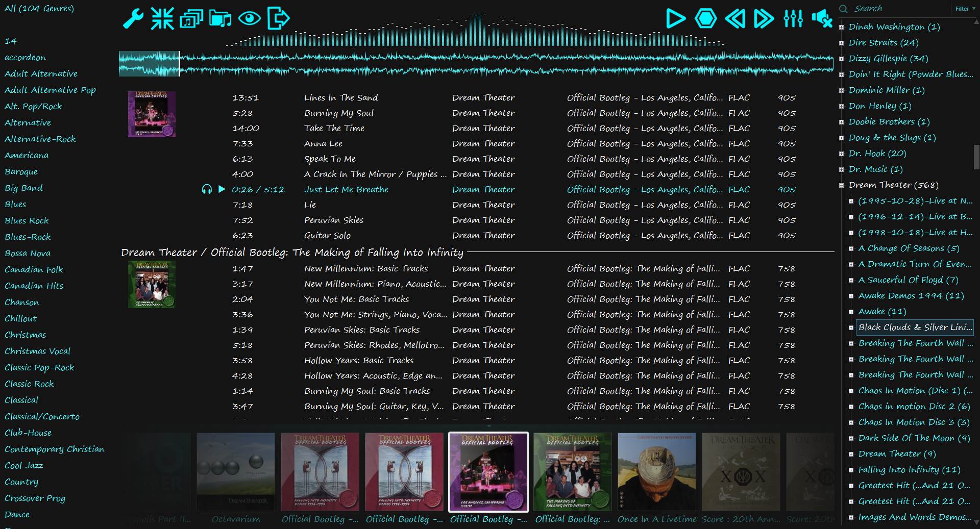Expand the Dr. Hook (20) node
Screen dimensions: 980x529
[841, 154]
